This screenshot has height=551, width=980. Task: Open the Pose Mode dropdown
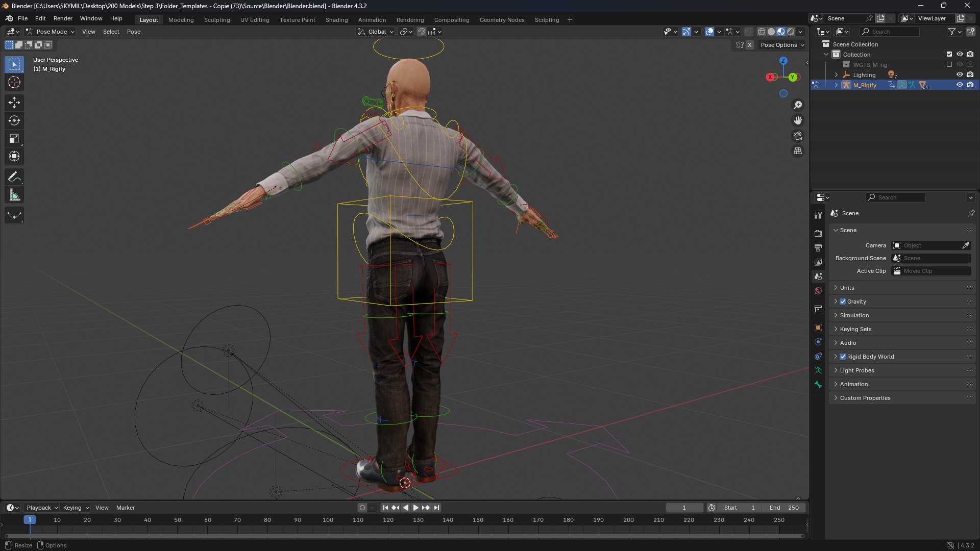tap(51, 32)
